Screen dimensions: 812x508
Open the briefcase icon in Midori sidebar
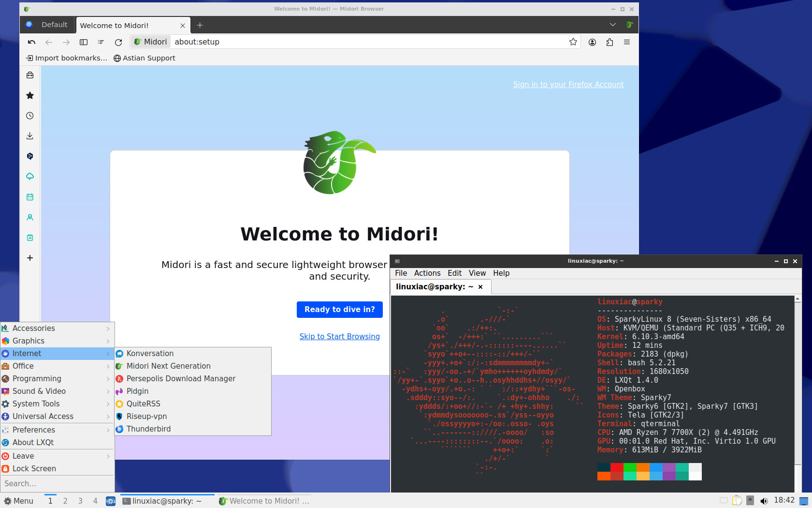30,75
